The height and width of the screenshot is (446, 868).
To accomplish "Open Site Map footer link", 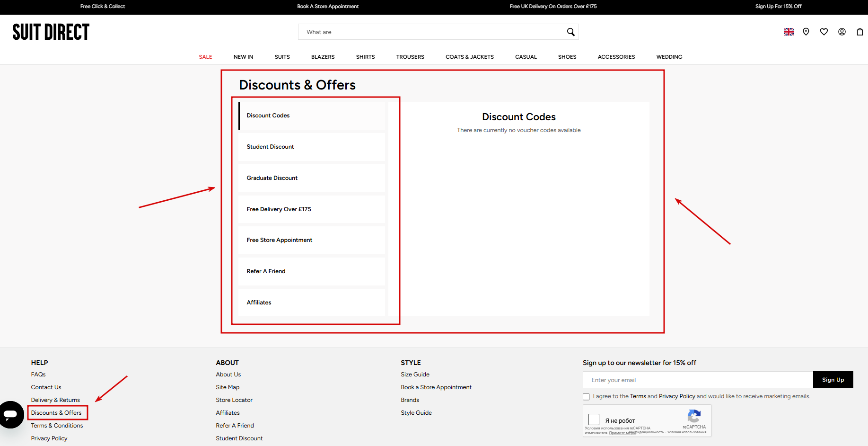I will click(228, 387).
